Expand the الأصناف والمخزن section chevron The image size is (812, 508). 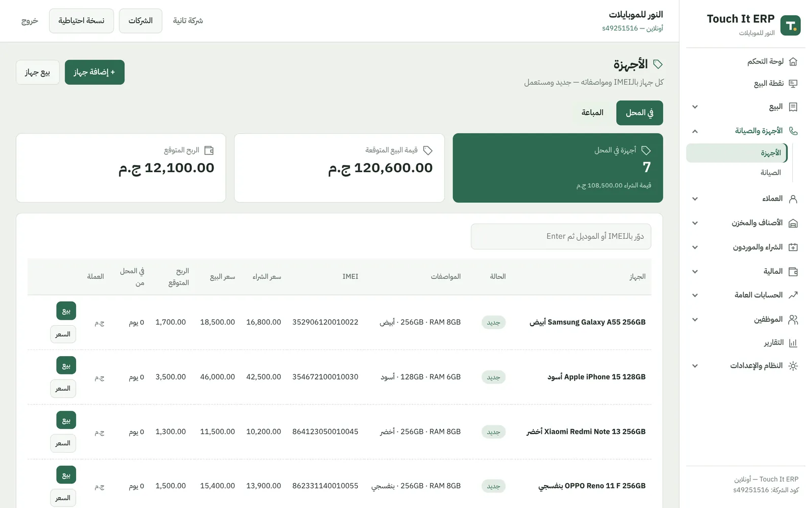pyautogui.click(x=695, y=223)
